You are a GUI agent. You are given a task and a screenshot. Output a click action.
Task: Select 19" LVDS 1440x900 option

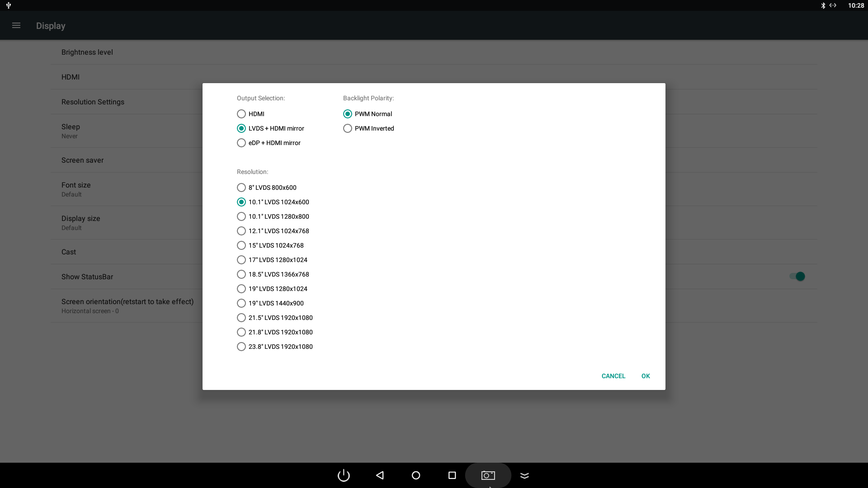(241, 303)
